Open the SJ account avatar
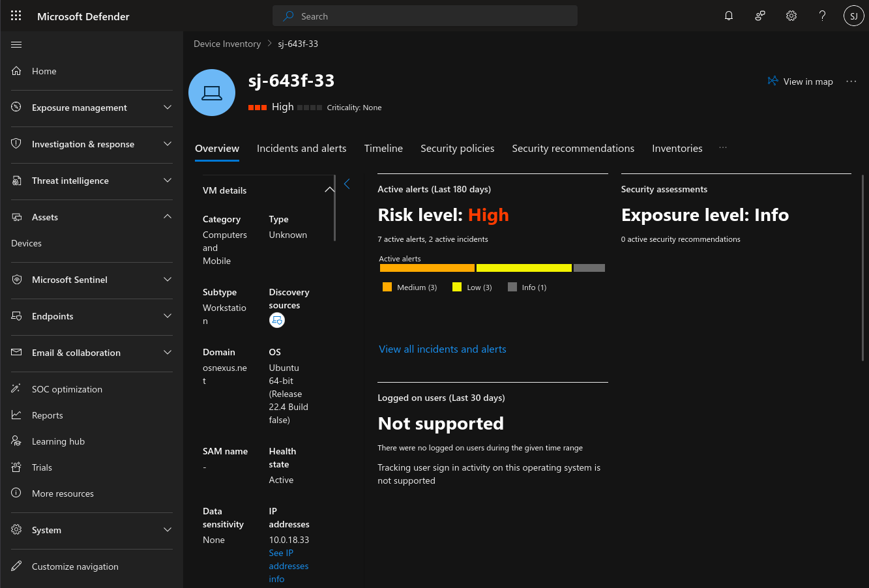Screen dimensions: 869x588 (x=853, y=16)
